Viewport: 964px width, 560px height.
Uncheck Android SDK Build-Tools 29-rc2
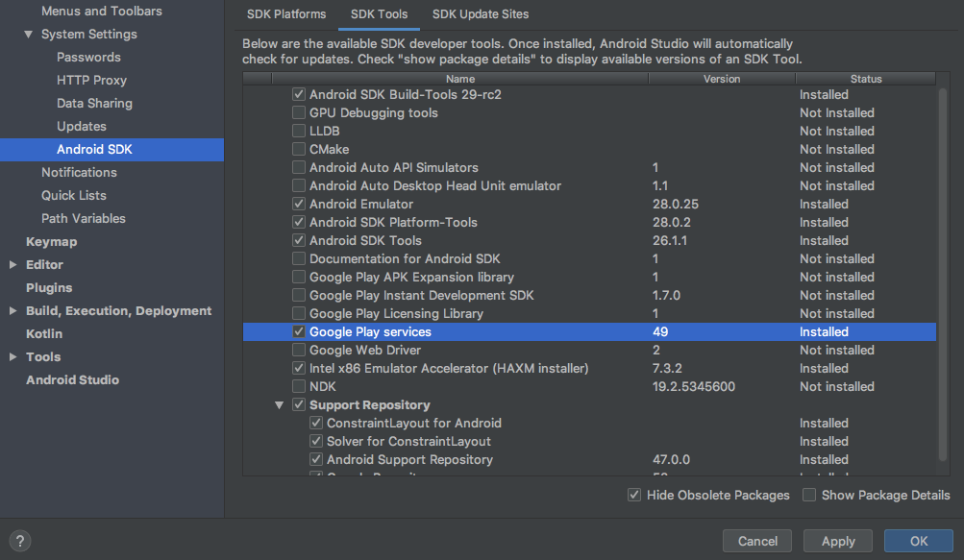coord(298,94)
